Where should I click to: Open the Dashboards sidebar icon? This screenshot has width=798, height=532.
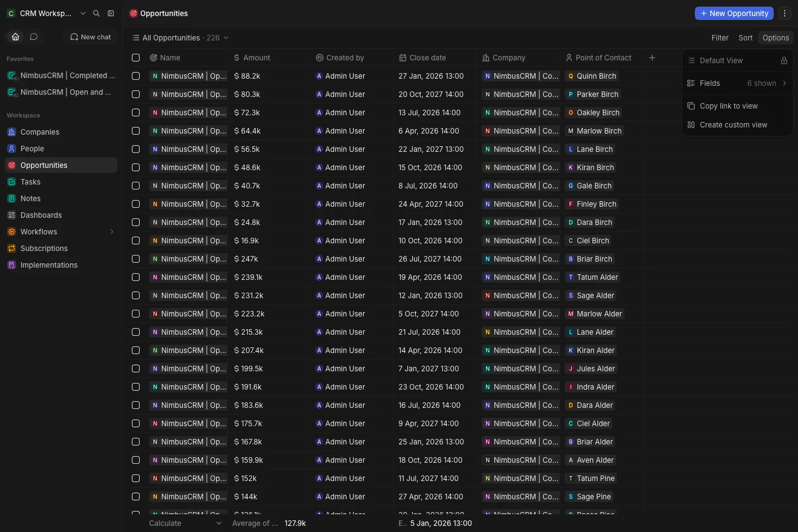12,215
